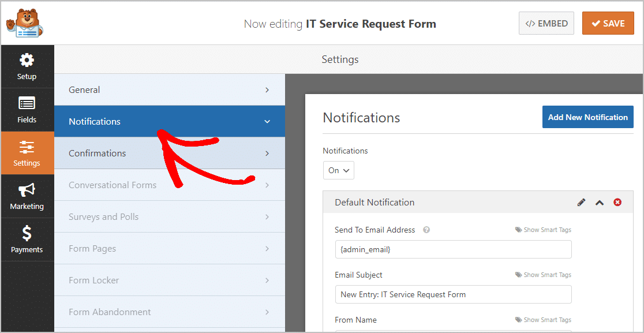Show Smart Tags for From Name
The height and width of the screenshot is (333, 644).
coord(543,320)
